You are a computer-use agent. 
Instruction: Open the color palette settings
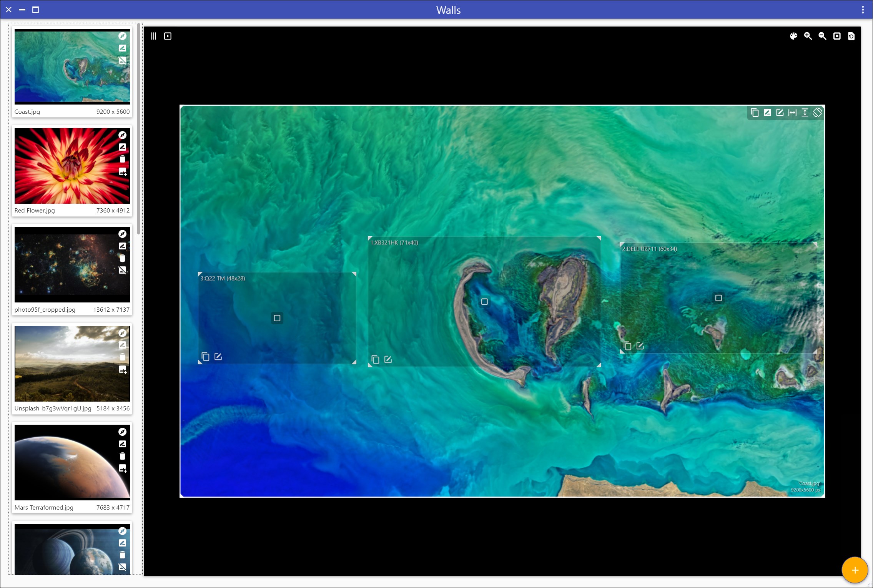tap(793, 36)
